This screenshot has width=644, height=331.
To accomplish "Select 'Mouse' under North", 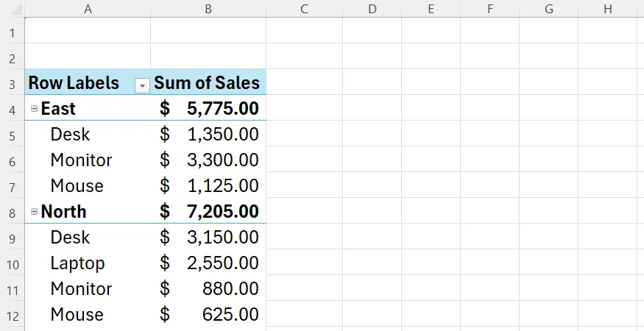I will click(88, 314).
